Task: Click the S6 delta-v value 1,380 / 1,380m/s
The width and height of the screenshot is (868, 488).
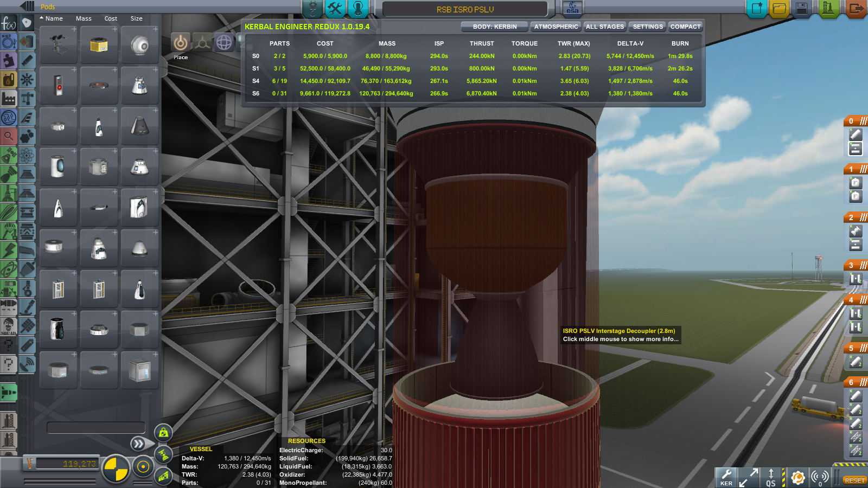Action: click(630, 93)
